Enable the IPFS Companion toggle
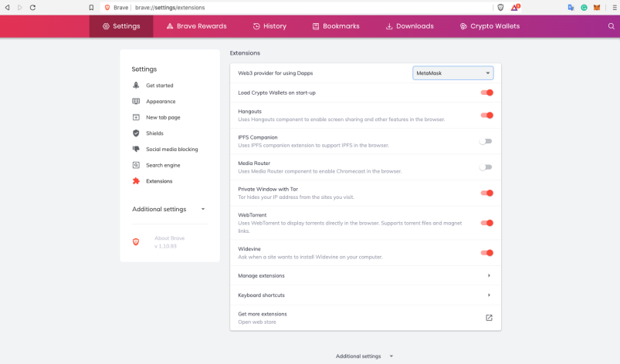 (x=486, y=141)
